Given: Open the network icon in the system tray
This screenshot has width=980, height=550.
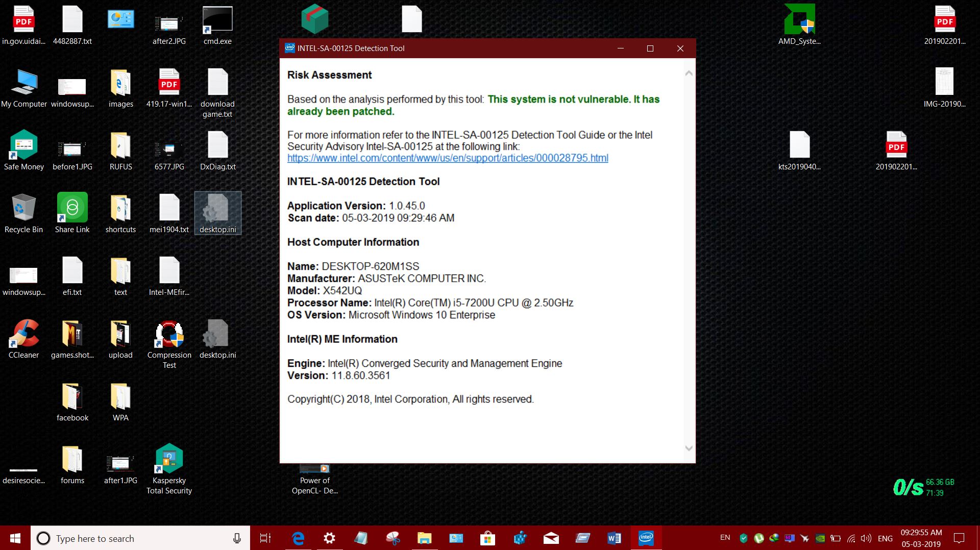Looking at the screenshot, I should click(x=850, y=538).
